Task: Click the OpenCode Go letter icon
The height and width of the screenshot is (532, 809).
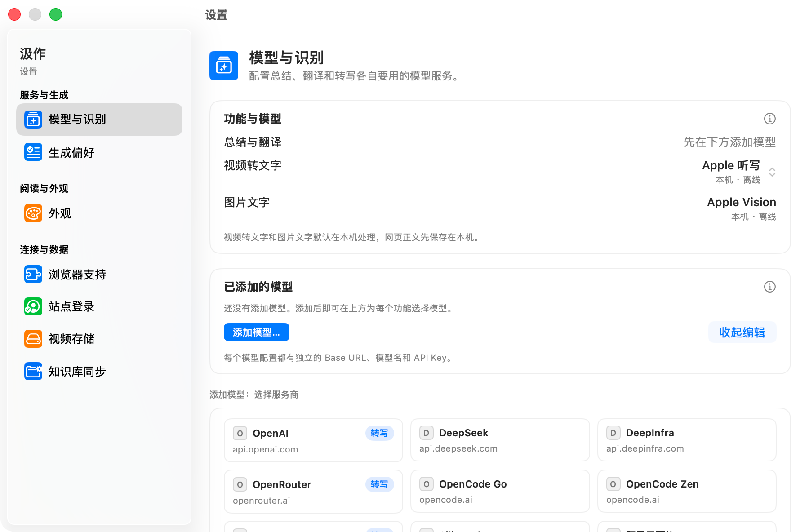Action: tap(427, 484)
